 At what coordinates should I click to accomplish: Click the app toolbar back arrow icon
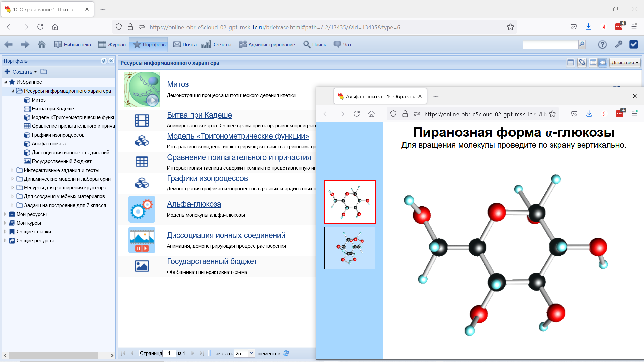9,44
